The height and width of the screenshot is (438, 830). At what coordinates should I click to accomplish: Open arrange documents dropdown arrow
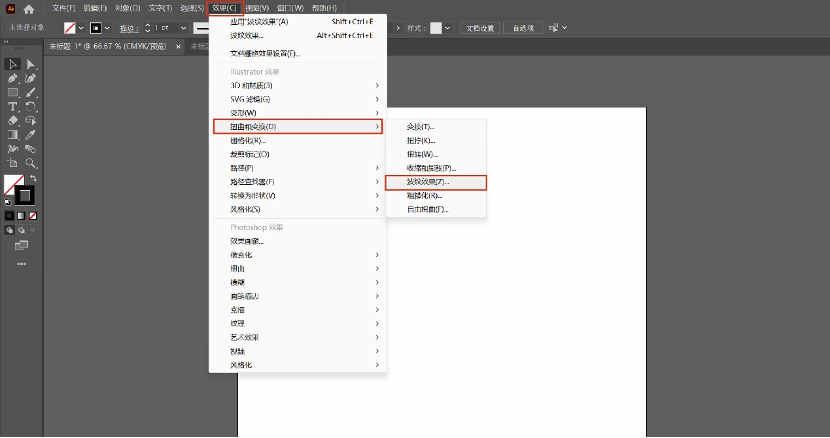coord(564,28)
